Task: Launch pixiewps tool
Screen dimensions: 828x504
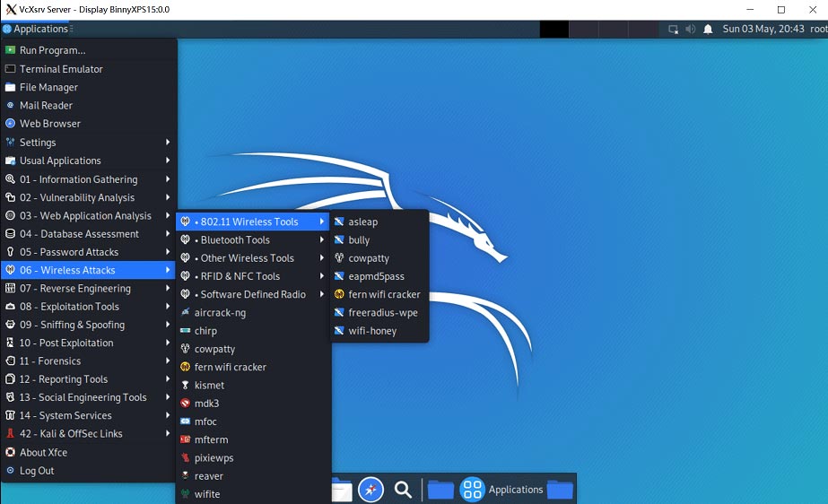Action: click(253, 457)
